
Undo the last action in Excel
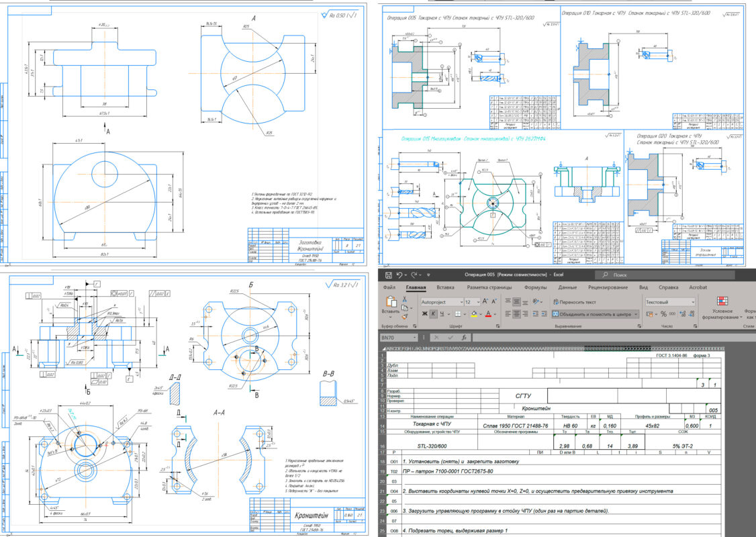point(399,275)
